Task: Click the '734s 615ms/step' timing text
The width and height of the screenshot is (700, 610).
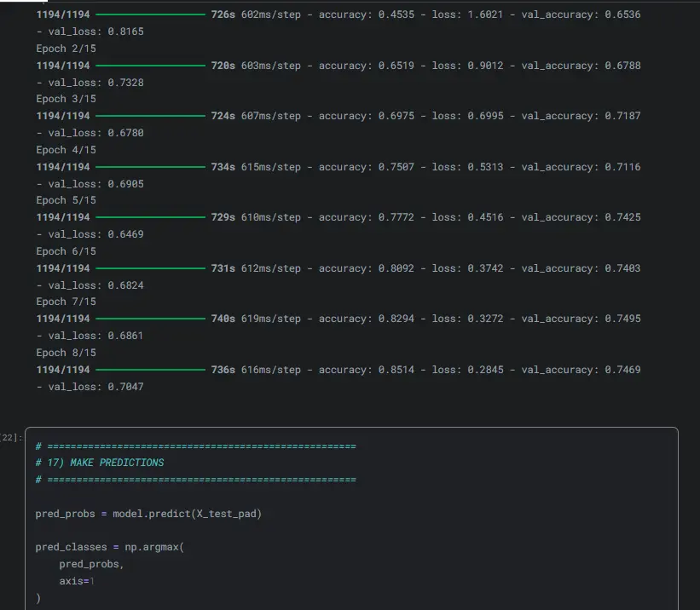Action: [256, 167]
